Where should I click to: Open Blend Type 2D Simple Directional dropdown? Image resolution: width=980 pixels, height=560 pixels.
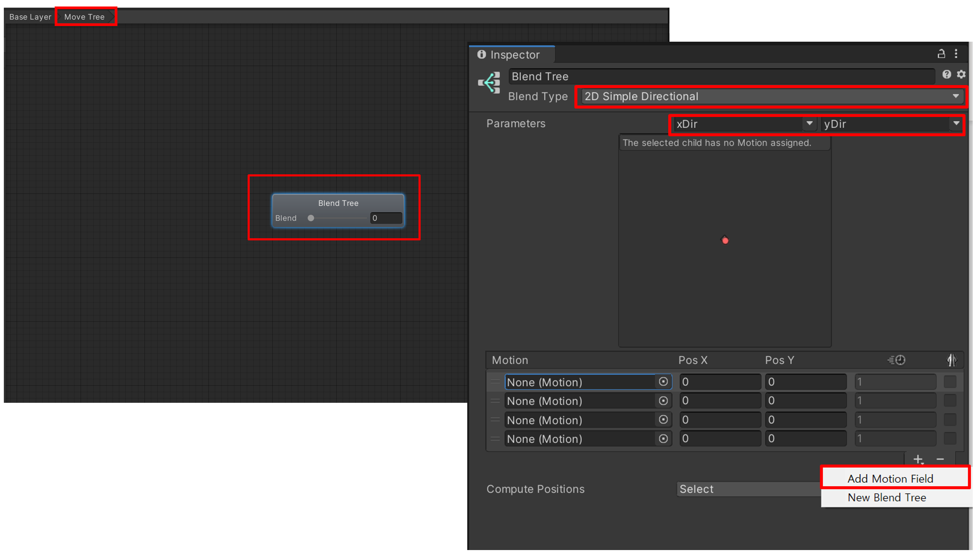point(770,96)
